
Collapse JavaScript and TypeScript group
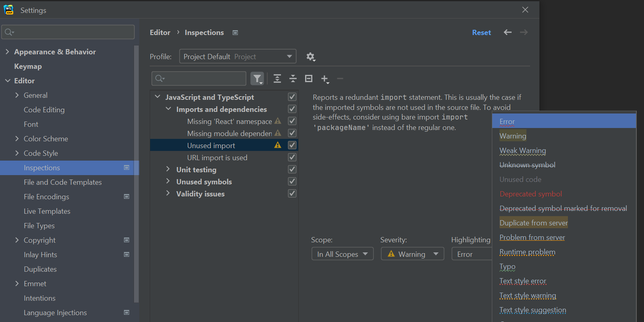click(158, 97)
